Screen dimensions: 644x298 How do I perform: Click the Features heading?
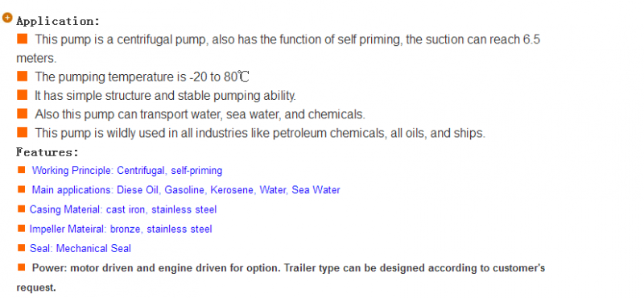[47, 152]
